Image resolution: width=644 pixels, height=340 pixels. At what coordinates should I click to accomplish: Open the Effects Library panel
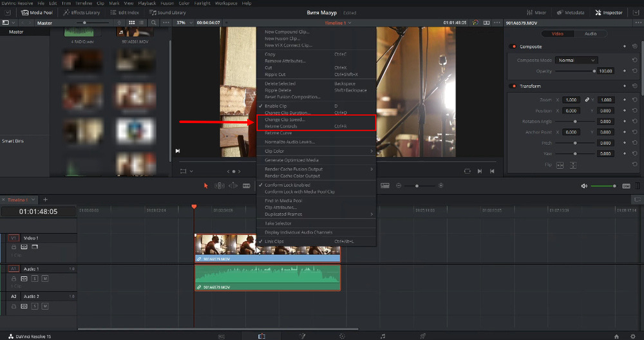81,13
